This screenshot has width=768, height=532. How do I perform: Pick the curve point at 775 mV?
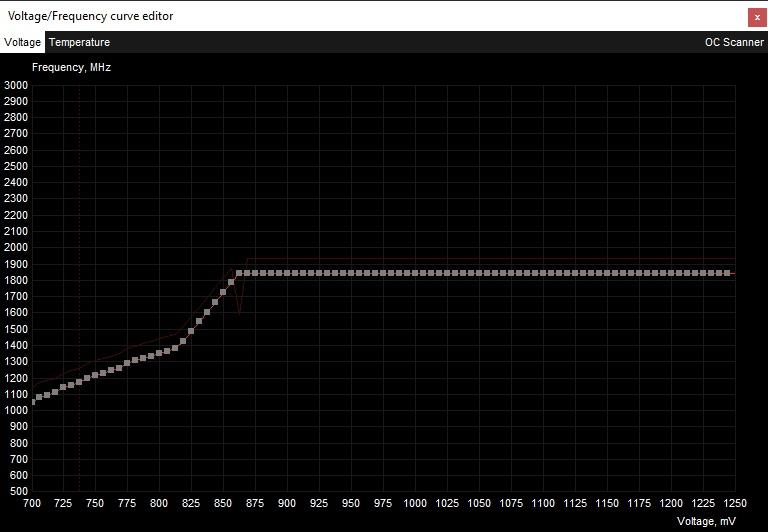coord(127,363)
